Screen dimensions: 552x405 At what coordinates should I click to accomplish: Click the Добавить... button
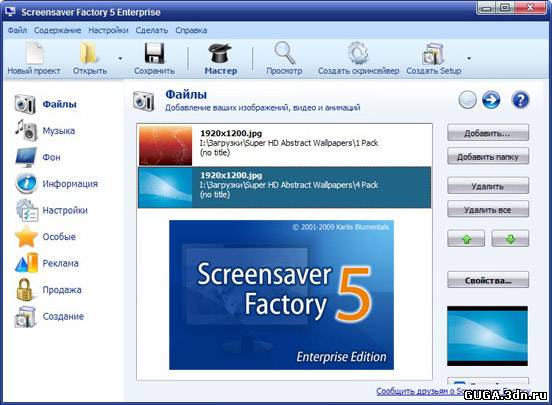coord(488,133)
